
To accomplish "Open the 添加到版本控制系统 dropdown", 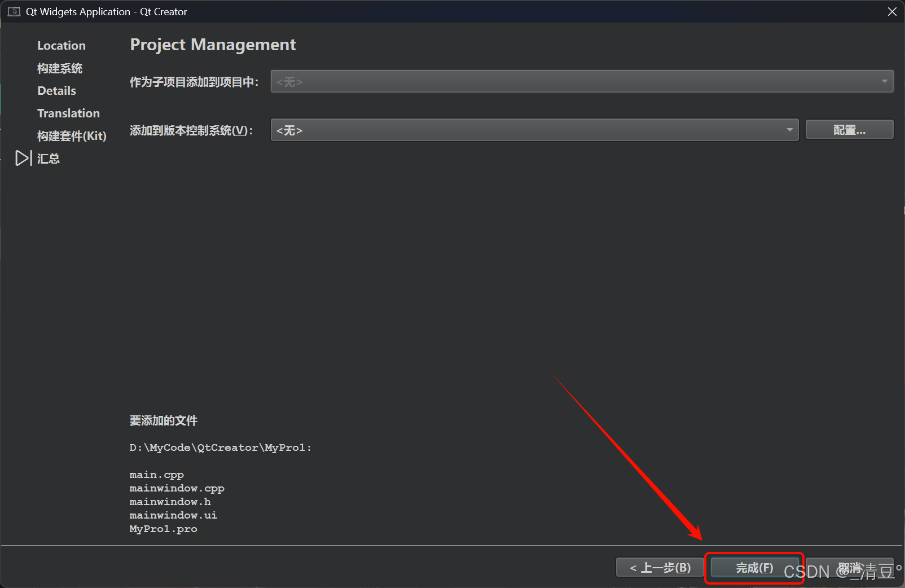I will coord(534,130).
